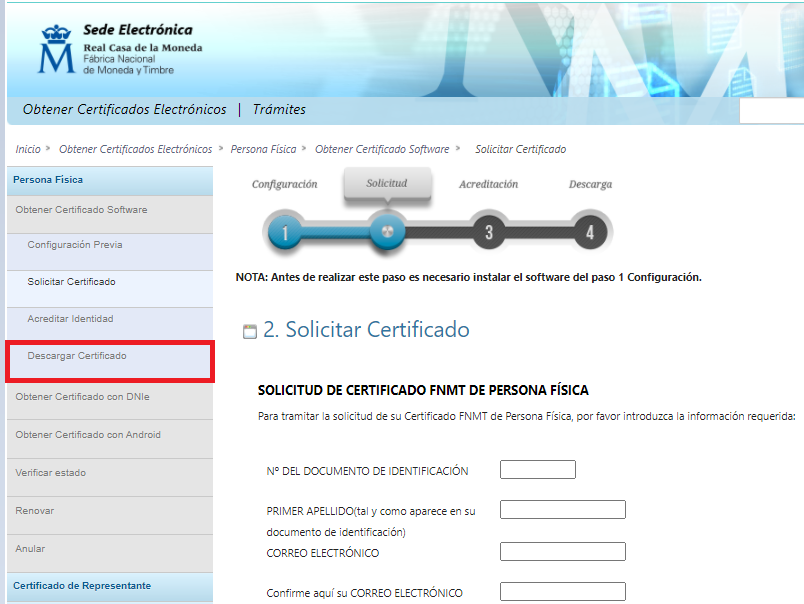Focus the Nº del documento de identificación field

(538, 470)
